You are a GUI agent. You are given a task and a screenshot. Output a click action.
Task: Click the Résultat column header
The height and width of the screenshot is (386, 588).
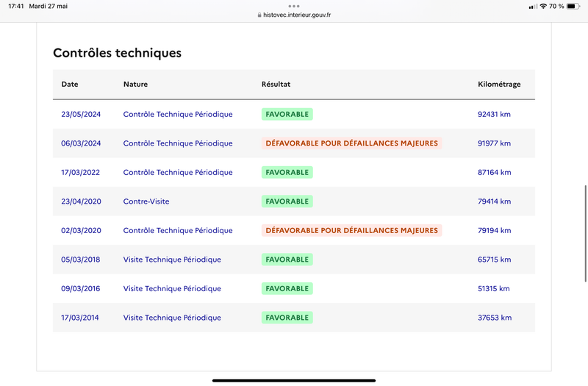coord(276,84)
